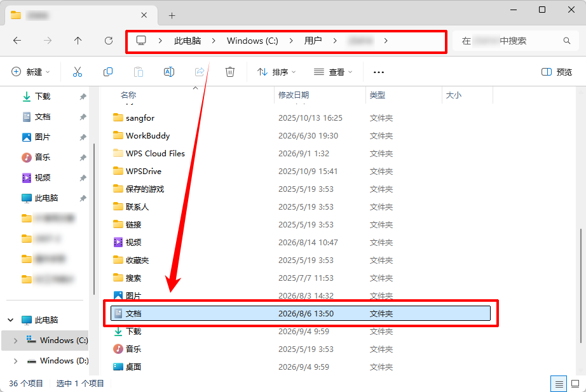
Task: Click the computer icon in address bar
Action: click(141, 41)
